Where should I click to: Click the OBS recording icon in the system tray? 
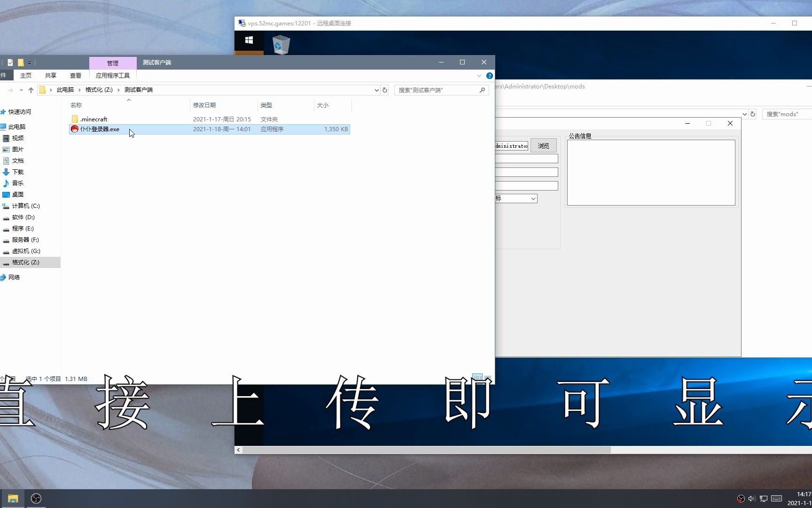pos(741,499)
